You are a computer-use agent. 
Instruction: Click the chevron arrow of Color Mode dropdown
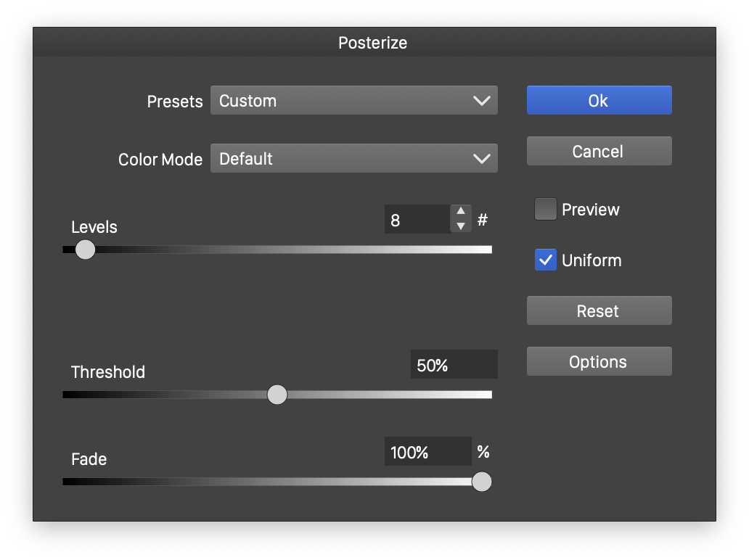coord(481,159)
